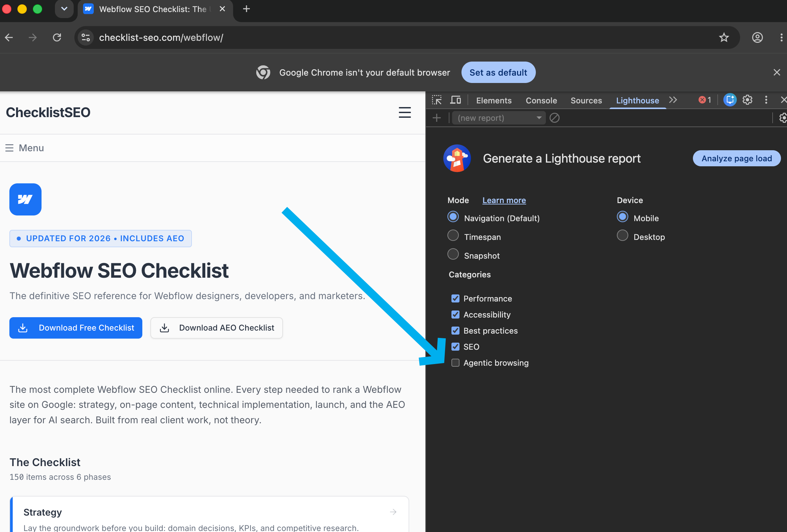Bookmark this page with the star
The width and height of the screenshot is (787, 532).
[x=724, y=37]
